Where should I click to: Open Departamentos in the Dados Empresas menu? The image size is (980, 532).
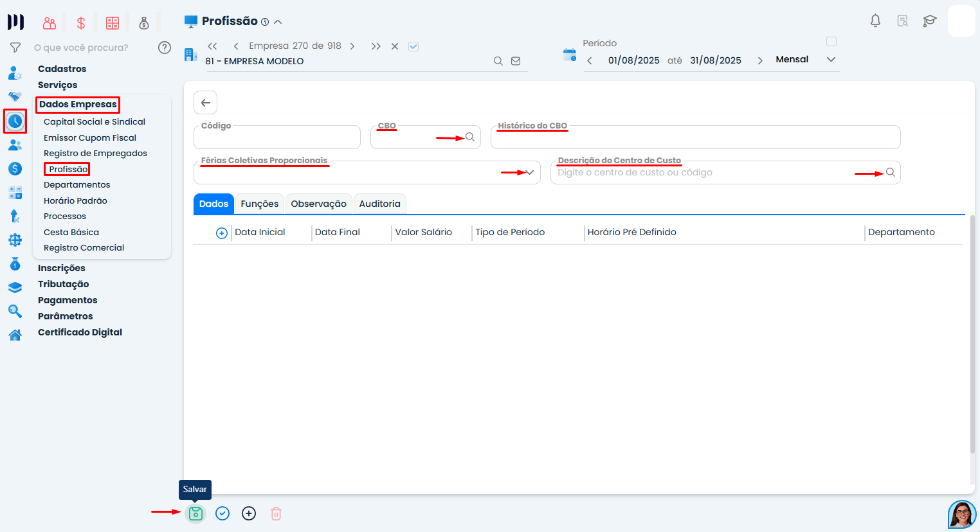pyautogui.click(x=77, y=185)
